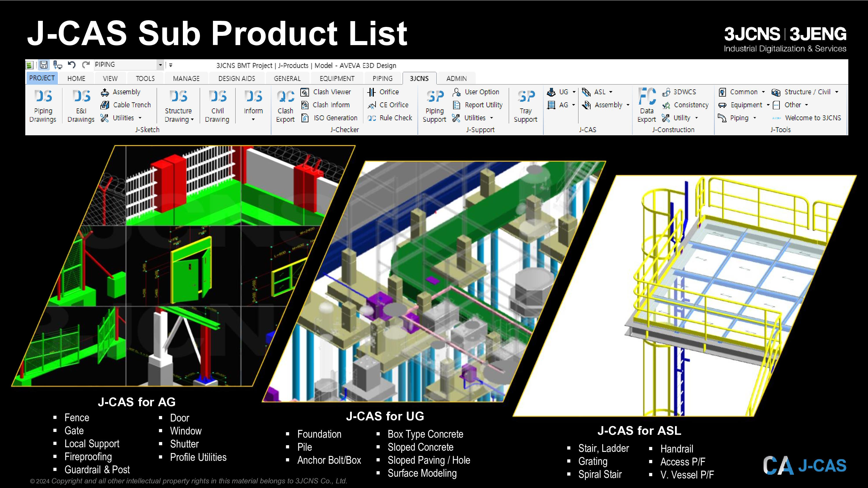Switch to the DESIGN AIDS tab
Image resolution: width=868 pixels, height=488 pixels.
[x=237, y=78]
